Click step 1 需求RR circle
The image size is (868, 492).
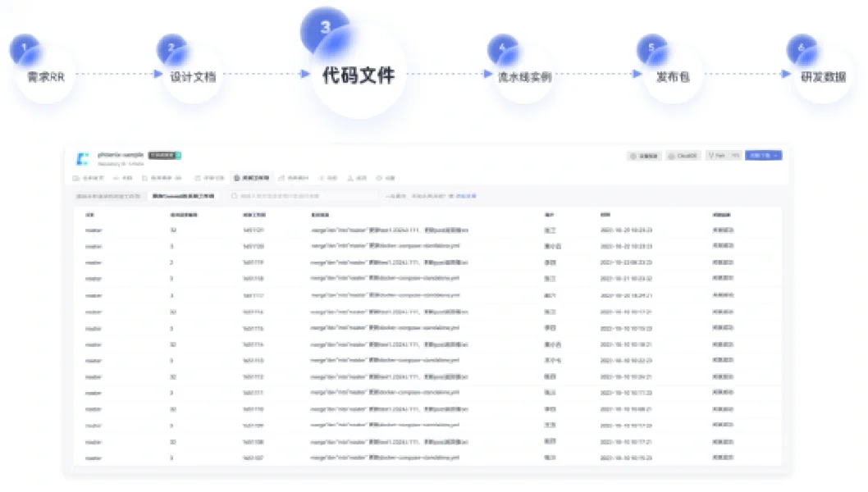tap(44, 75)
